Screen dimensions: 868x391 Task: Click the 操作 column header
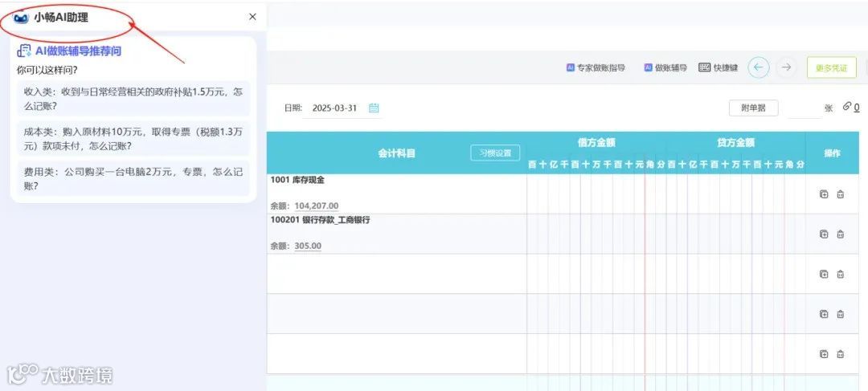[x=832, y=153]
